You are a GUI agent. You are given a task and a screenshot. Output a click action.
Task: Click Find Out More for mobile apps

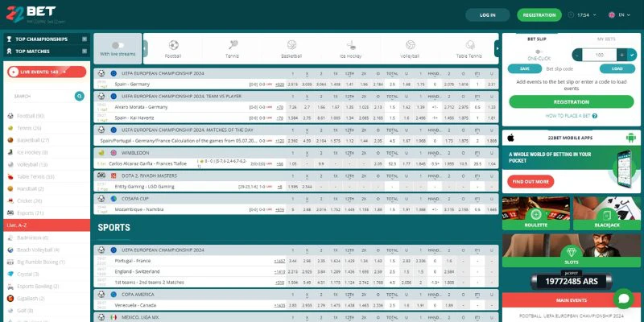[x=530, y=182]
